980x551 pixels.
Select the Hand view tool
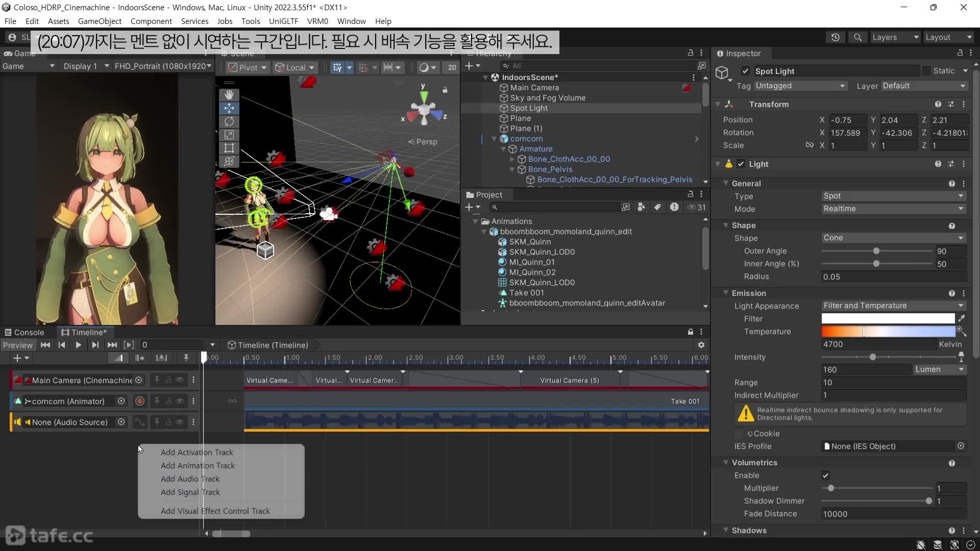[229, 95]
